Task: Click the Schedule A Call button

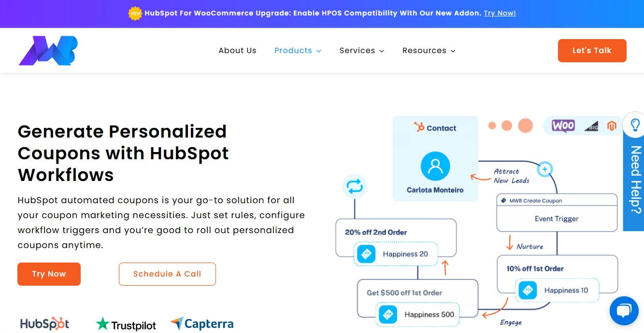Action: pyautogui.click(x=167, y=274)
